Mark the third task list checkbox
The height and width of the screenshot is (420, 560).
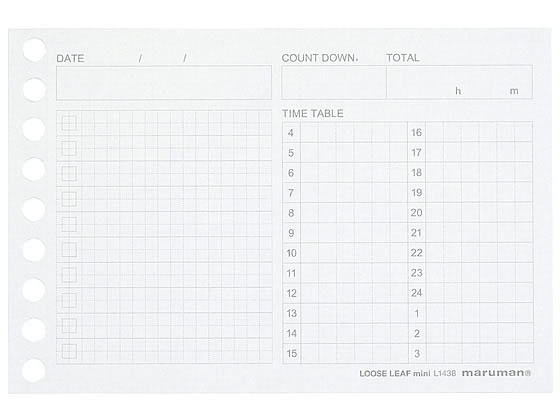(69, 174)
